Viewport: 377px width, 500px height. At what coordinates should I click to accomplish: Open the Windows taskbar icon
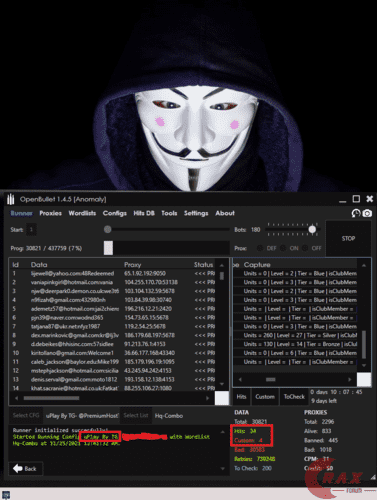(x=5, y=495)
